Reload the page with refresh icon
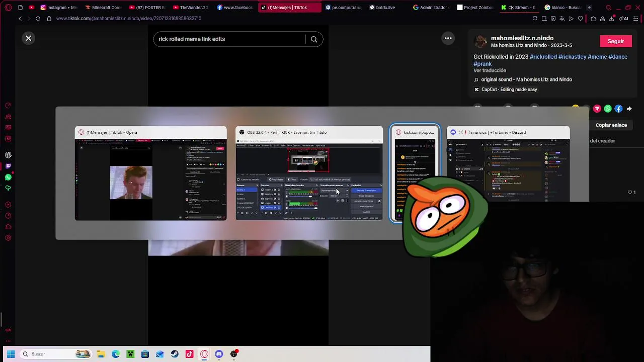 point(38,19)
